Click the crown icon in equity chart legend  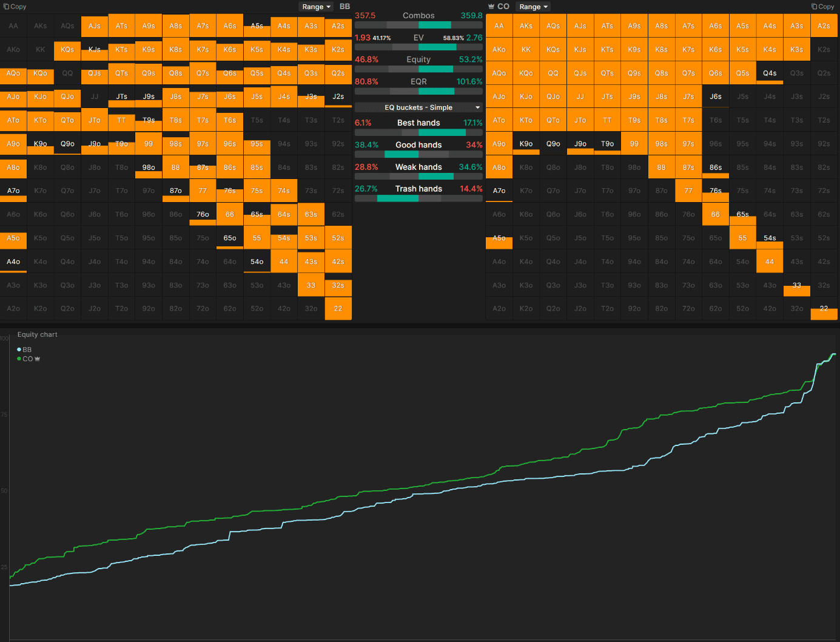pyautogui.click(x=38, y=359)
